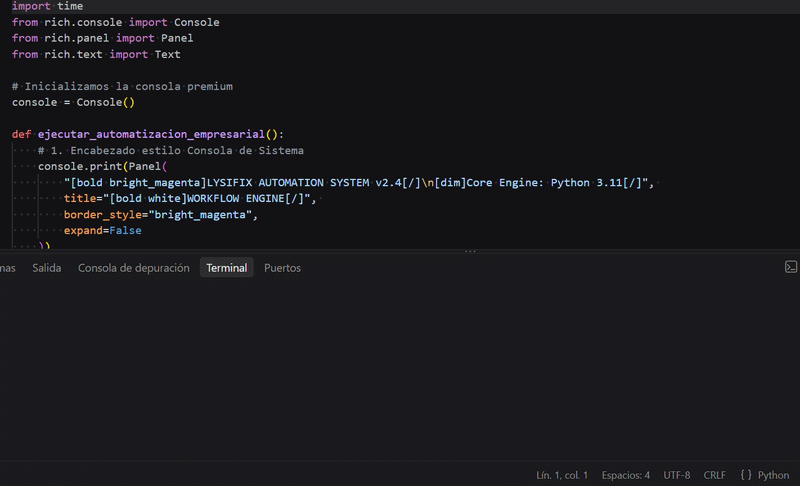Viewport: 800px width, 486px height.
Task: Click the 'LYSIFIX AUTOMATION SYSTEM v2.4' string
Action: point(304,183)
